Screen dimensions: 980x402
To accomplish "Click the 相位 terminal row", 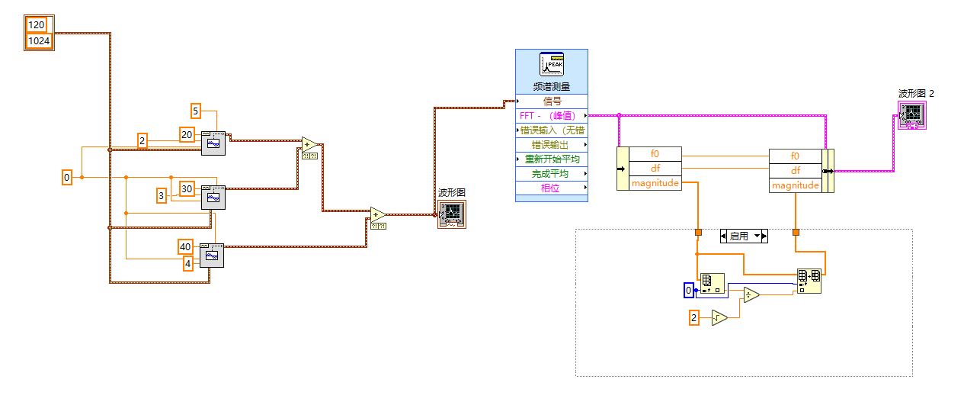I will [552, 188].
